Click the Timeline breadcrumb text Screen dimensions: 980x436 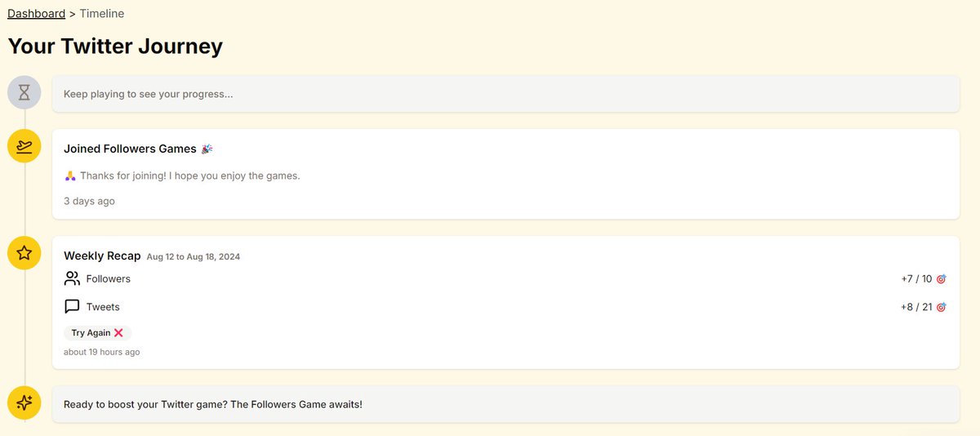point(102,14)
